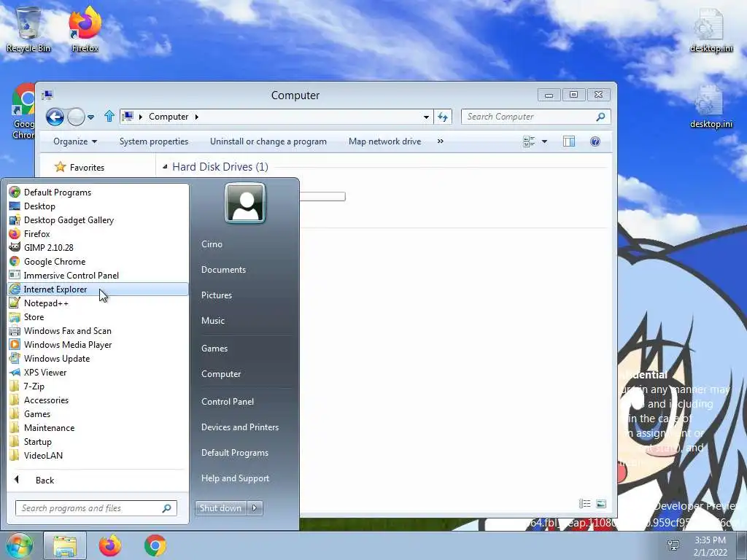Click the Internet Explorer icon
This screenshot has width=747, height=560.
click(x=15, y=289)
